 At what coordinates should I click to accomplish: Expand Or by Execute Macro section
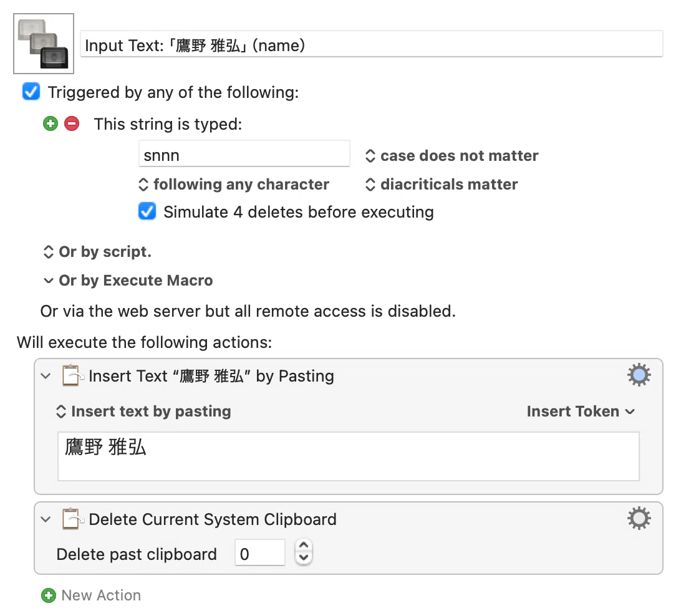(x=128, y=281)
